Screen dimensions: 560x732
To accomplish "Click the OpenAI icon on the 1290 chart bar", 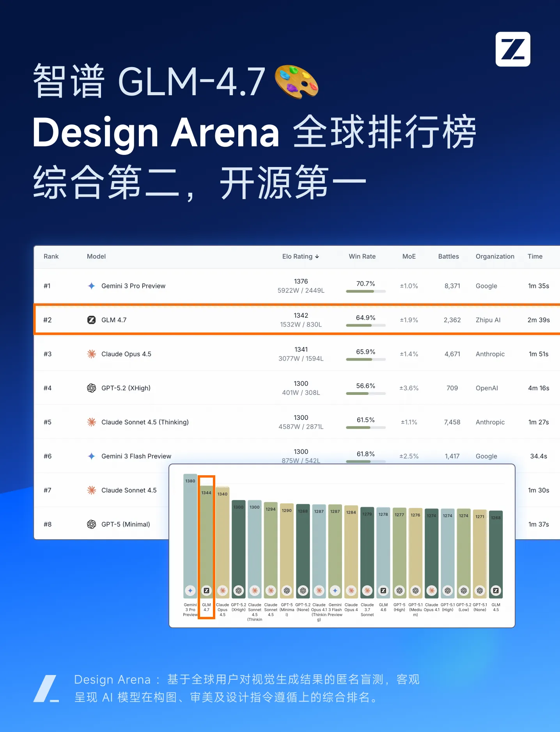I will 287,591.
